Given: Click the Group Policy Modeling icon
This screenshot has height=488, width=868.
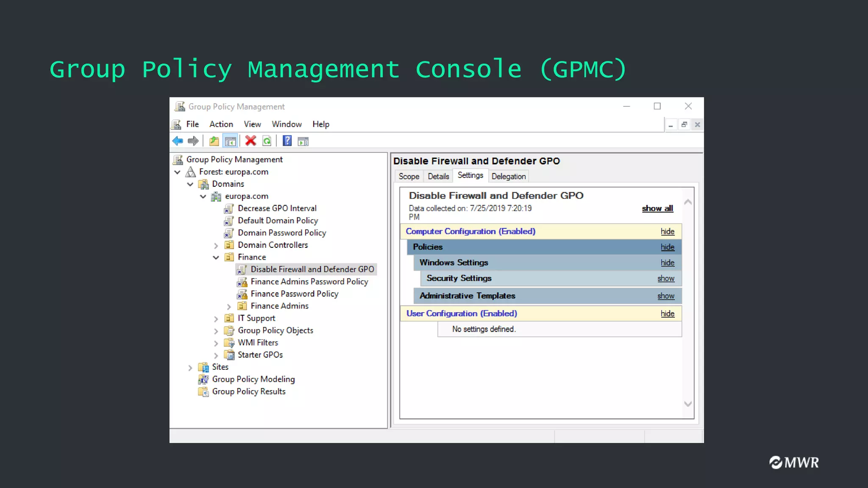Looking at the screenshot, I should [203, 380].
